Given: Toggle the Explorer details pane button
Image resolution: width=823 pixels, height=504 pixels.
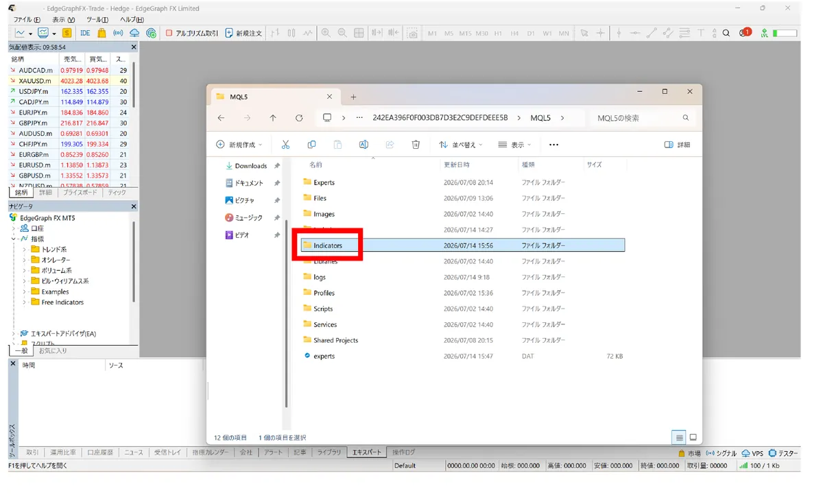Looking at the screenshot, I should pos(678,145).
